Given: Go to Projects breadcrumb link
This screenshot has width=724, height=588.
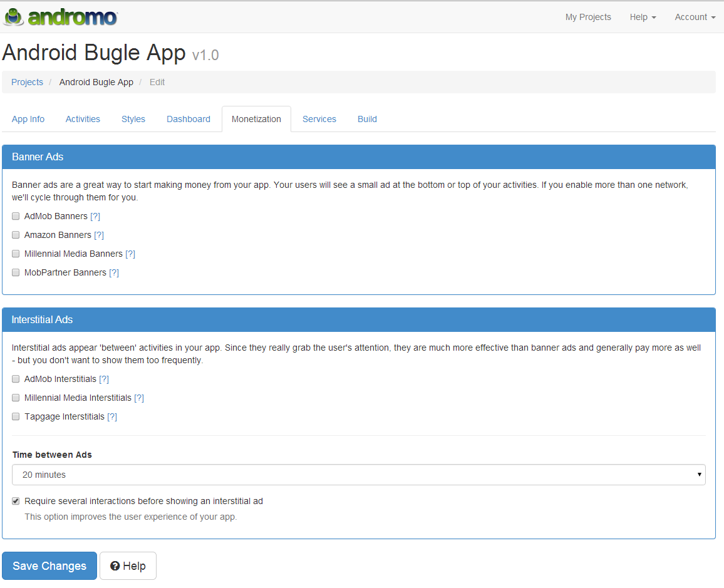Looking at the screenshot, I should (x=27, y=82).
